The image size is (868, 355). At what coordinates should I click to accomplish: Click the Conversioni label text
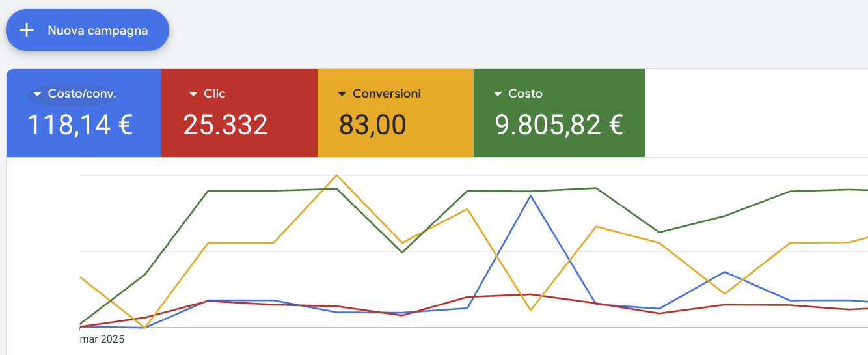pos(387,94)
